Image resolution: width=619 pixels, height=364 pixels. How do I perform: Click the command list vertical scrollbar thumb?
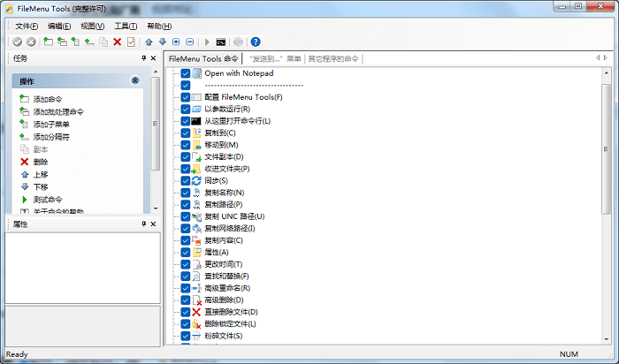(607, 149)
